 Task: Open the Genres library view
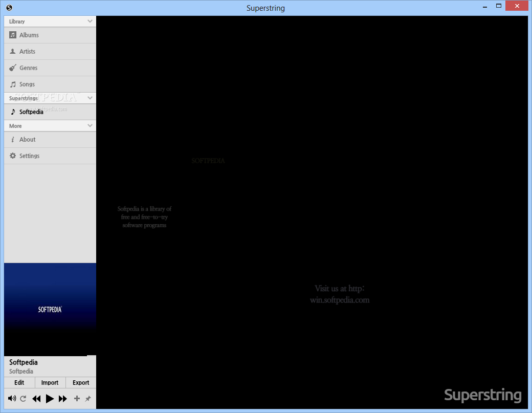[x=50, y=68]
